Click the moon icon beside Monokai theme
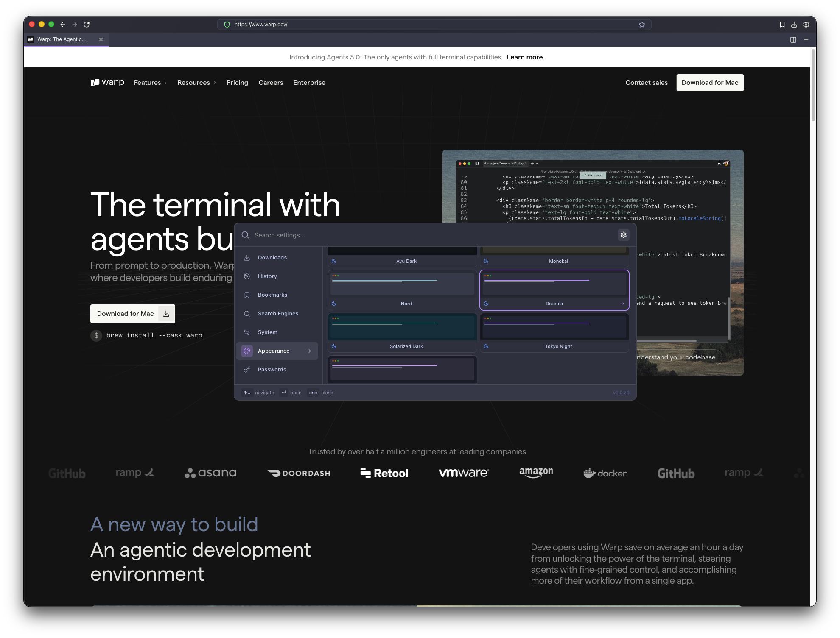 [x=486, y=261]
